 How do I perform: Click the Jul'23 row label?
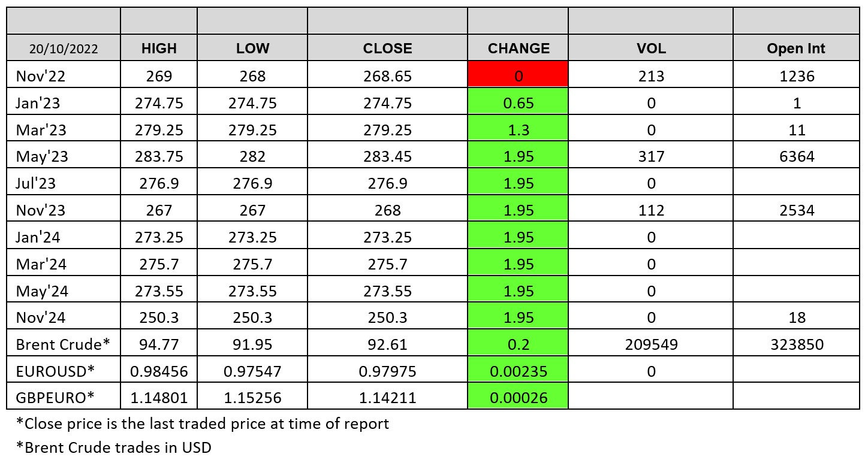35,183
